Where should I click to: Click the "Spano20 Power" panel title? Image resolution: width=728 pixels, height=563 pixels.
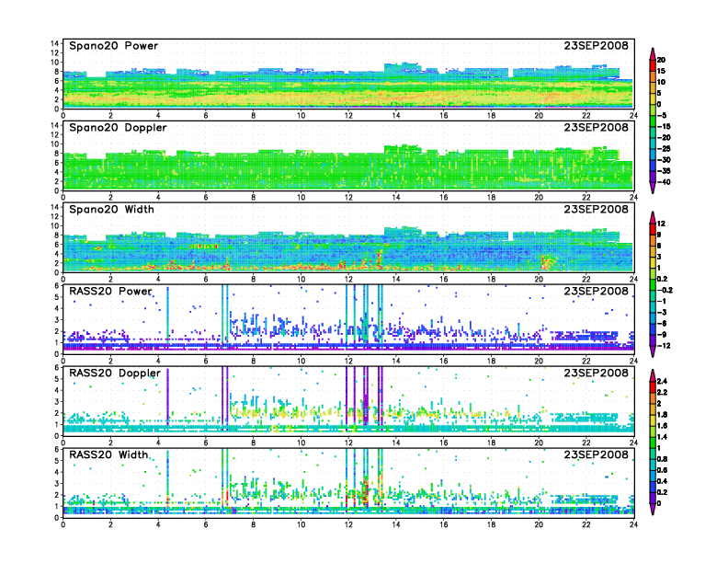114,46
